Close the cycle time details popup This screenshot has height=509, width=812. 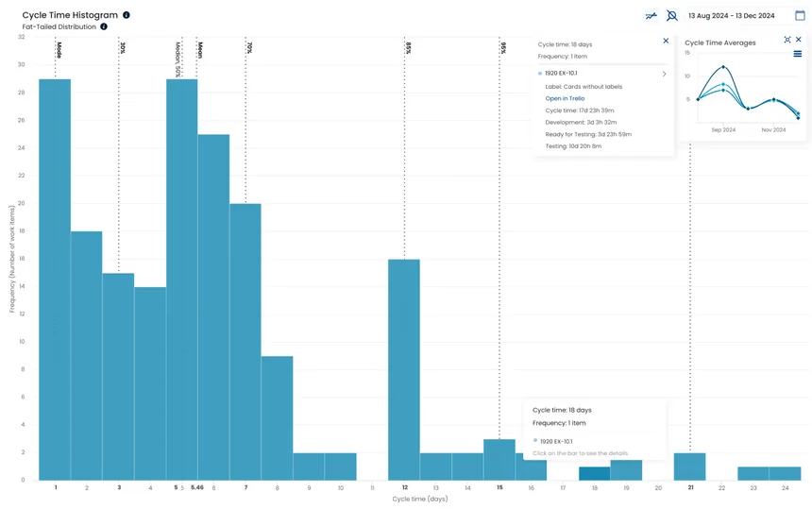[x=666, y=41]
